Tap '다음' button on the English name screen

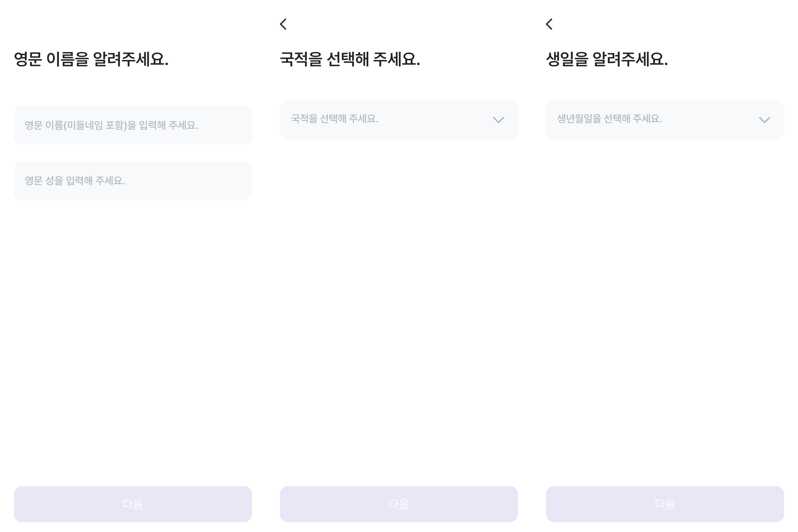tap(133, 504)
